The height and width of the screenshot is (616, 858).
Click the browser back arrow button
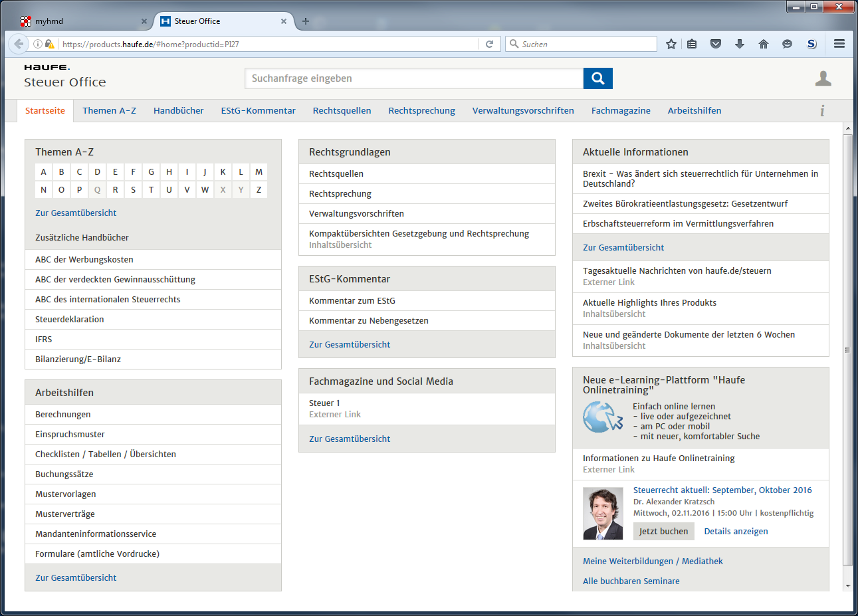tap(19, 44)
